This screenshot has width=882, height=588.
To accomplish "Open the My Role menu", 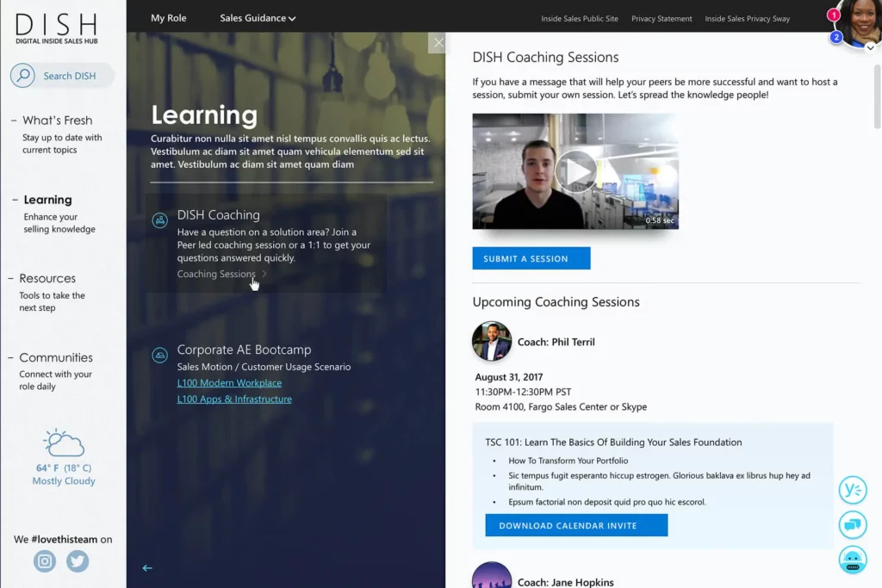I will (168, 18).
